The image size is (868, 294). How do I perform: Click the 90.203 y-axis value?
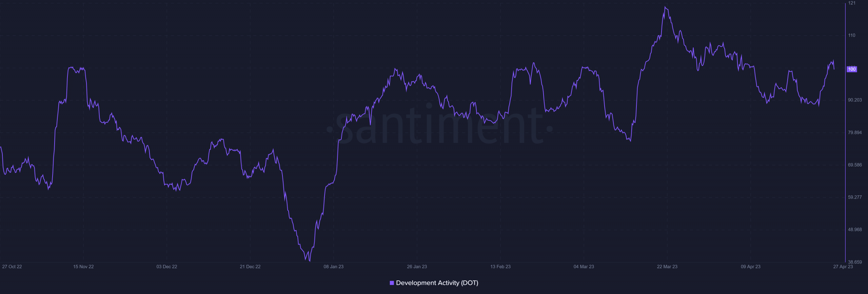855,100
